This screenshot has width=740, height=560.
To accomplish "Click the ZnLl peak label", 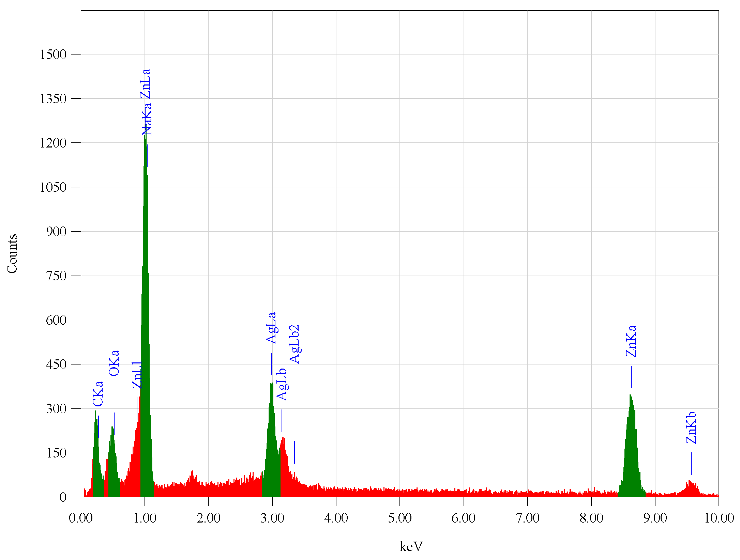I will [137, 375].
